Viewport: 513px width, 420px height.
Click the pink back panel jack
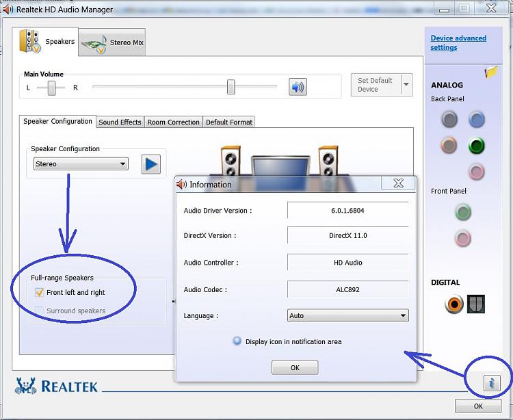(476, 172)
